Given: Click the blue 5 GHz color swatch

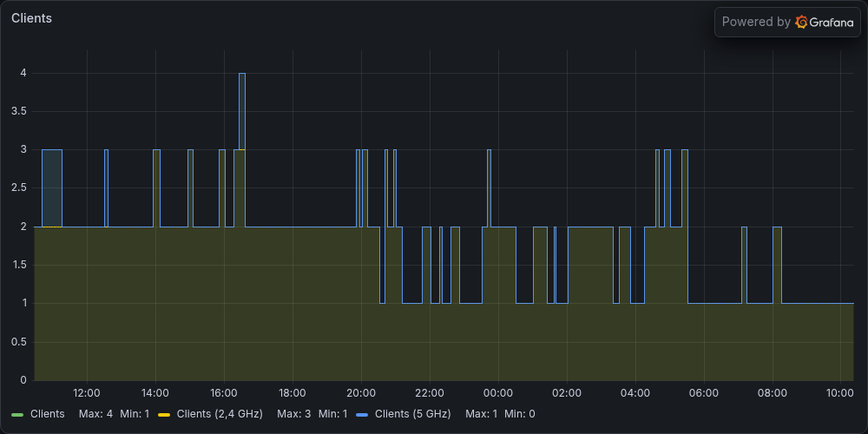Looking at the screenshot, I should (x=361, y=415).
